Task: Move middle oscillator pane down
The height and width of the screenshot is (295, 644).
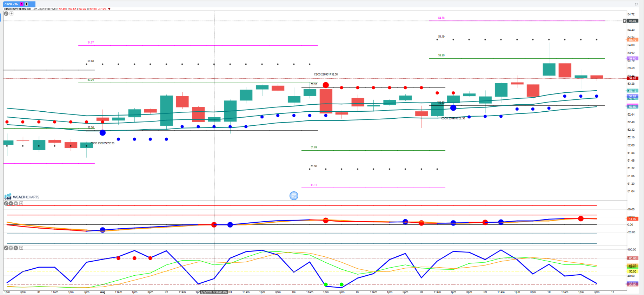Action: tap(11, 203)
